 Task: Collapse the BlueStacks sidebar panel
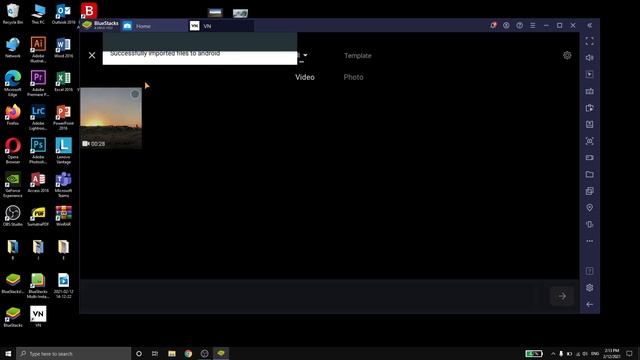coord(589,25)
